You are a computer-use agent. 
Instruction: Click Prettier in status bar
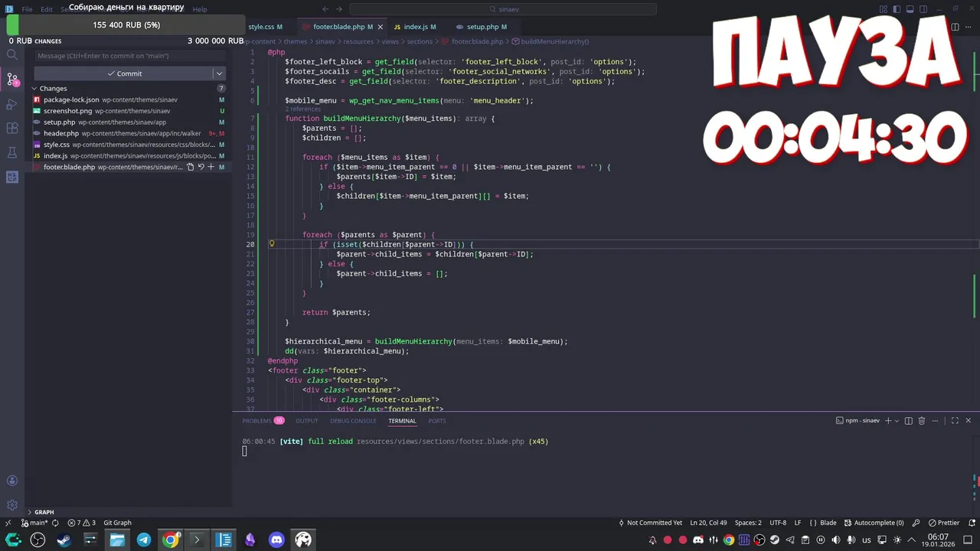943,523
